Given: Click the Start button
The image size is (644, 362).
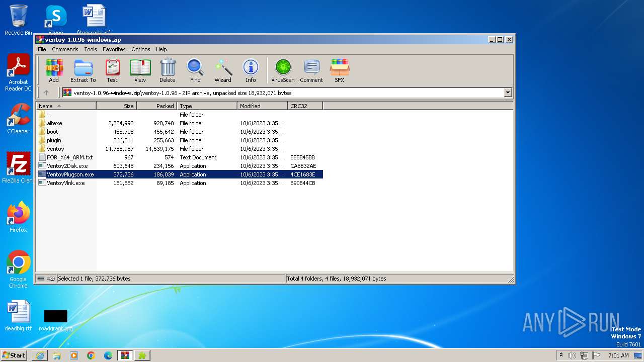Looking at the screenshot, I should pos(14,355).
